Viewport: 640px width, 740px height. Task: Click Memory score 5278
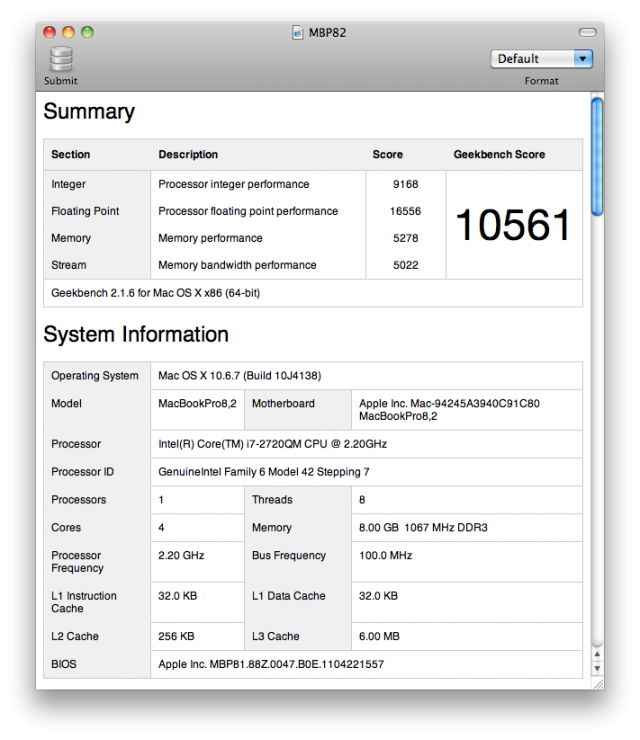point(405,238)
